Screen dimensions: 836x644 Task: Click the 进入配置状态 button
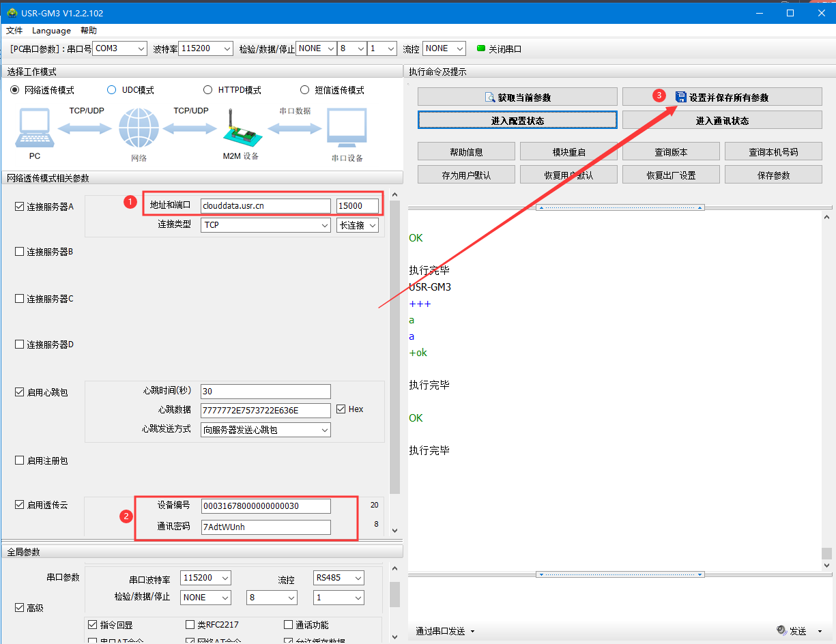point(517,121)
